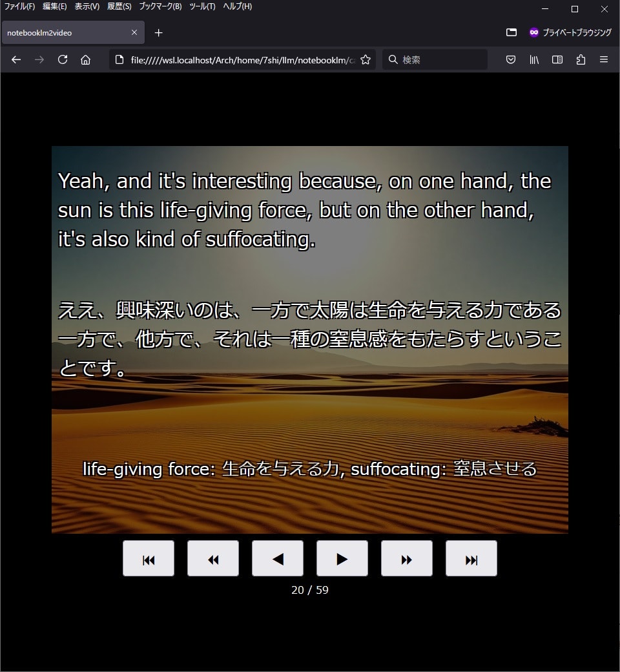Select the notebooklm2video tab
The height and width of the screenshot is (672, 620).
pyautogui.click(x=73, y=32)
